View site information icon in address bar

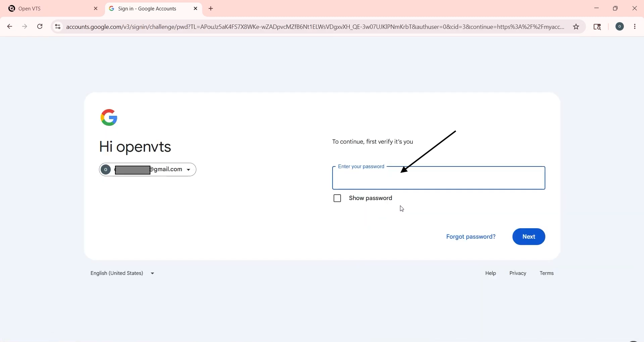pyautogui.click(x=58, y=27)
